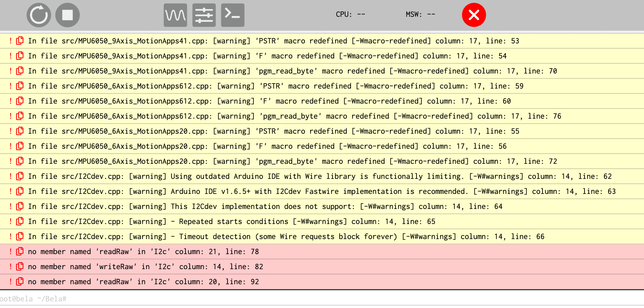Open the readRaw error at line 92
This screenshot has height=308, width=644.
[x=143, y=282]
